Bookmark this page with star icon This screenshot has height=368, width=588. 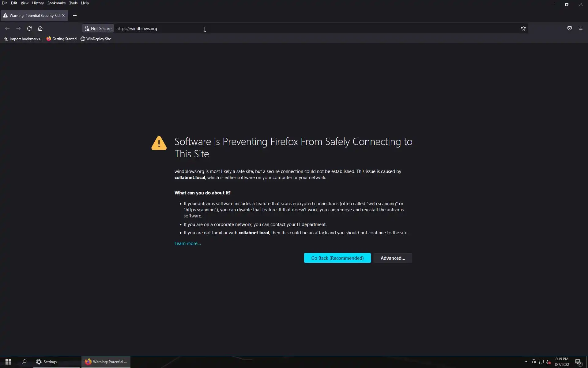pyautogui.click(x=523, y=29)
